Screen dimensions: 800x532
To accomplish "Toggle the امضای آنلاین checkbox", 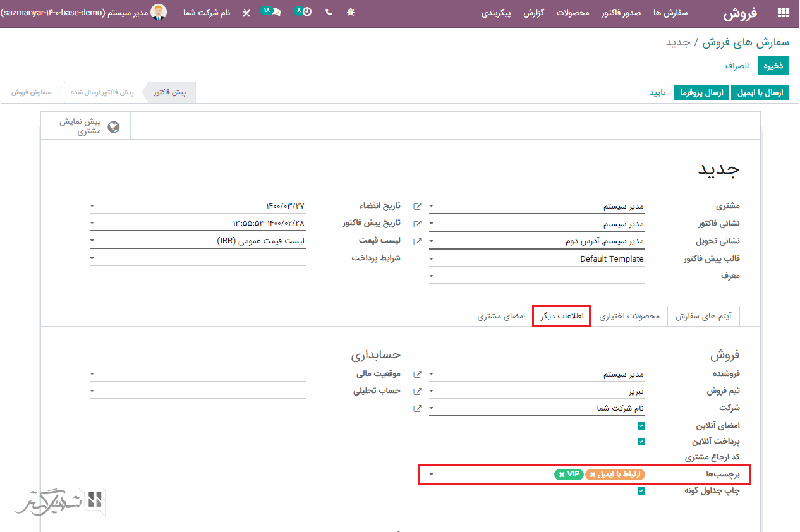I will 641,426.
